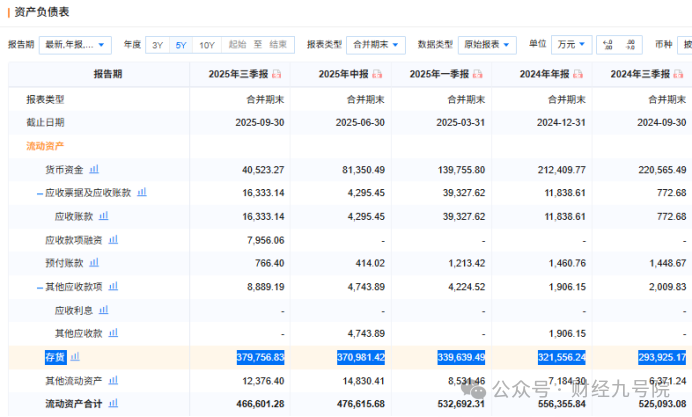The width and height of the screenshot is (692, 417).
Task: Click the 2024年年报 column header
Action: click(545, 74)
